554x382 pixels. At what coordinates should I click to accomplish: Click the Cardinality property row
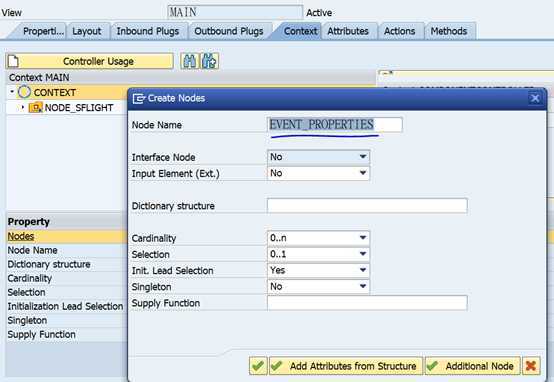(x=67, y=278)
